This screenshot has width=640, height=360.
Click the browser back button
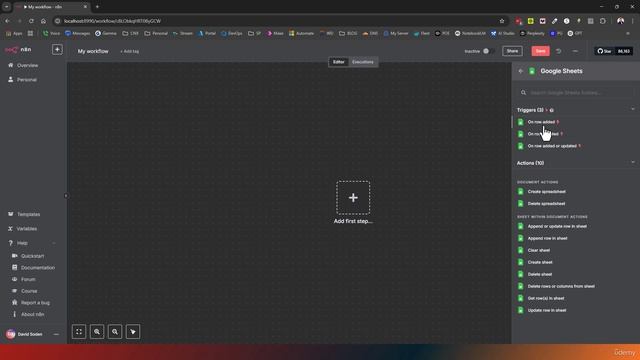click(x=7, y=21)
